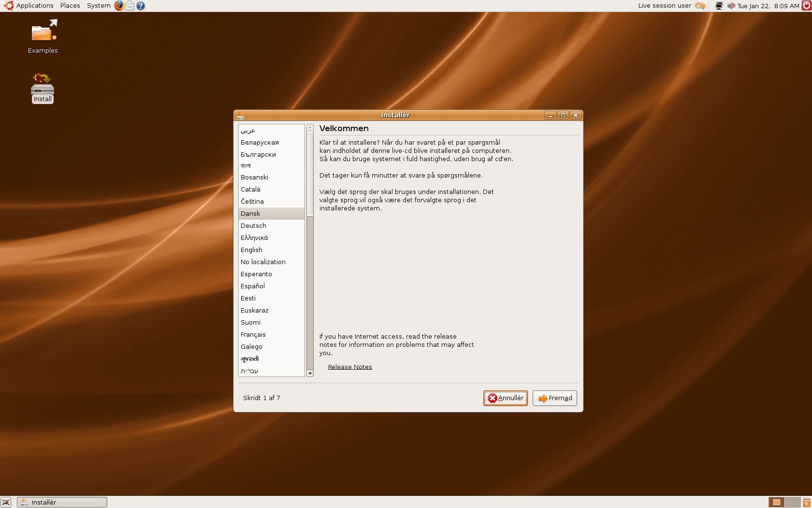Click the Show Desktop button in the bottom panel
This screenshot has height=508, width=812.
click(6, 502)
